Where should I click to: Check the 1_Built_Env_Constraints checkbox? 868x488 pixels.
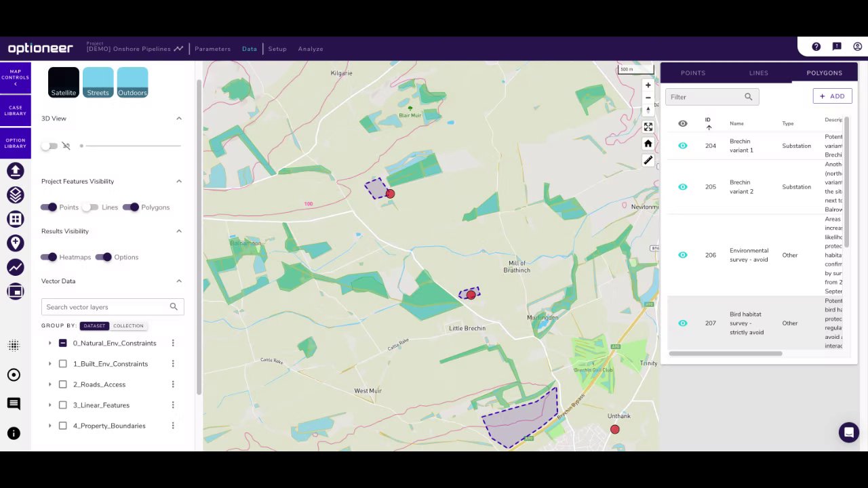pos(63,364)
